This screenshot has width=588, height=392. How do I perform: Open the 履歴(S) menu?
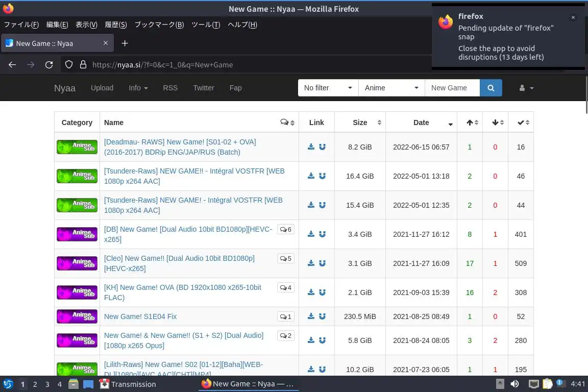pyautogui.click(x=115, y=25)
